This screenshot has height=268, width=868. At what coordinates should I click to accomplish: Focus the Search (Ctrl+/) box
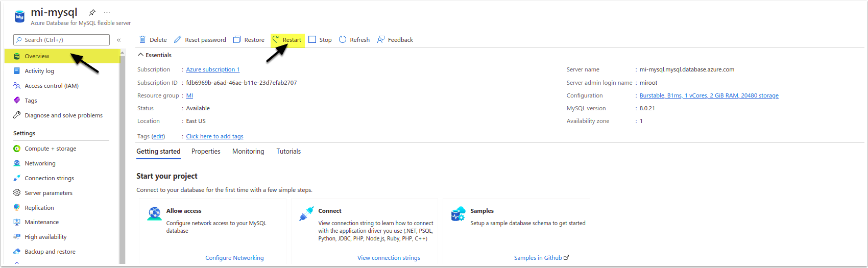[x=61, y=40]
